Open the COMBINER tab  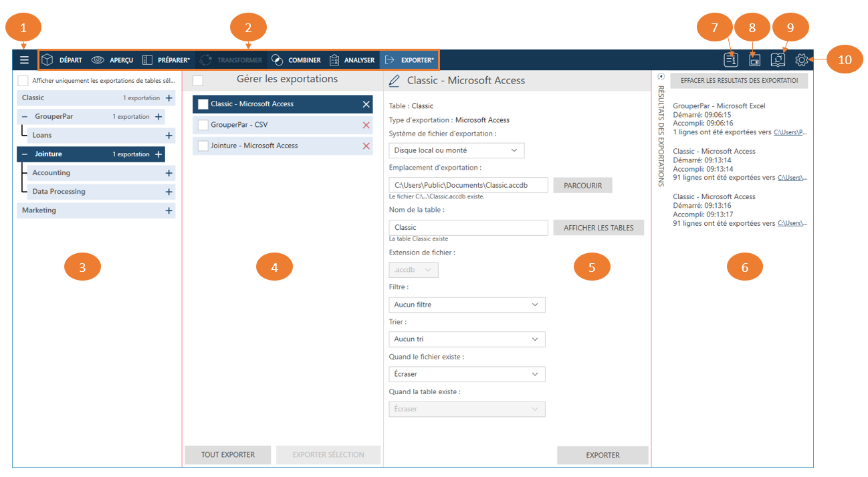[296, 60]
